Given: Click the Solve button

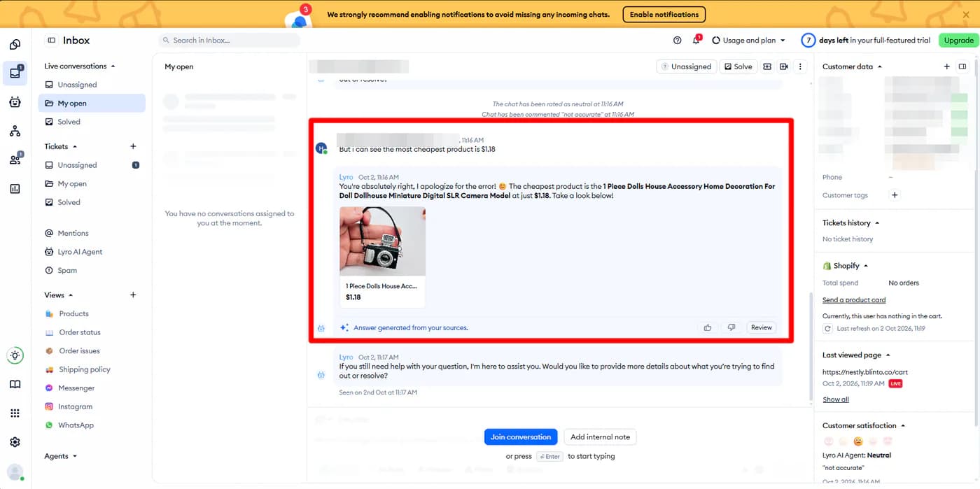Looking at the screenshot, I should tap(738, 66).
